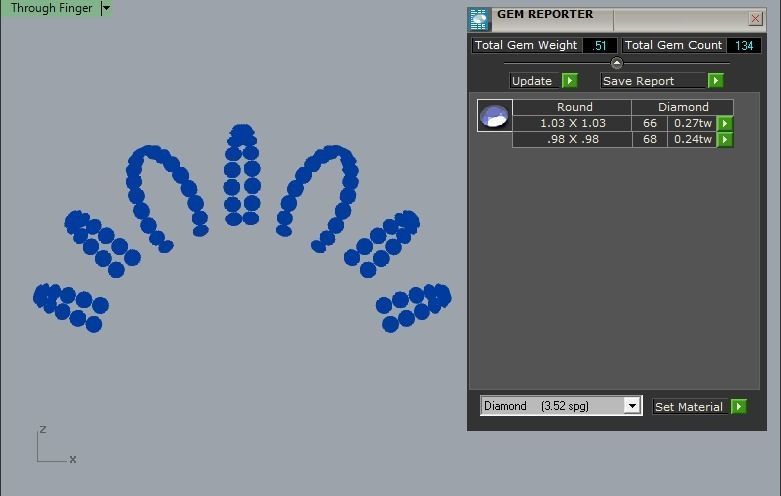Click the green arrow next to Update
This screenshot has height=496, width=781.
pos(569,81)
